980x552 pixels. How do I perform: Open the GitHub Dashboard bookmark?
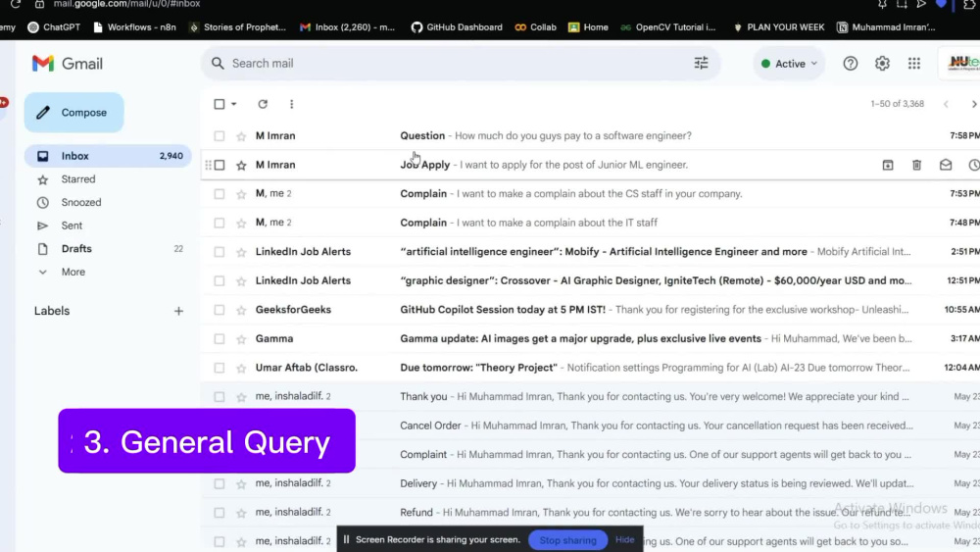[457, 27]
